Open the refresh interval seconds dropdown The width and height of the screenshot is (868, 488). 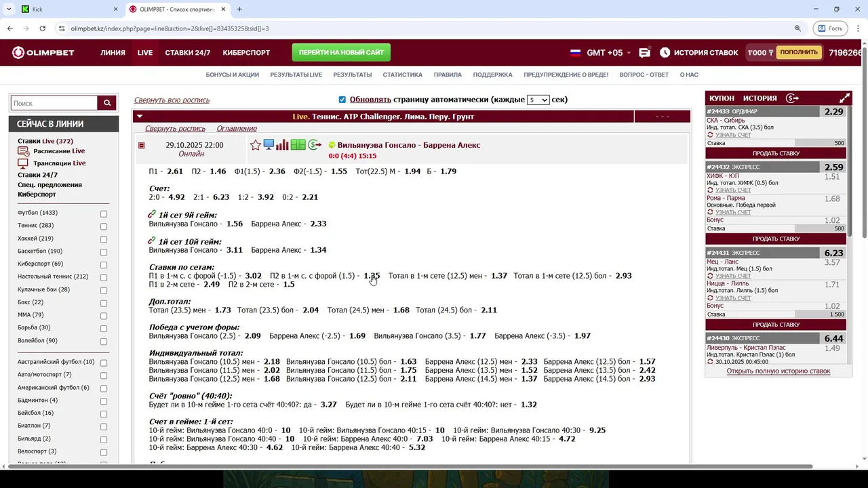pyautogui.click(x=538, y=100)
